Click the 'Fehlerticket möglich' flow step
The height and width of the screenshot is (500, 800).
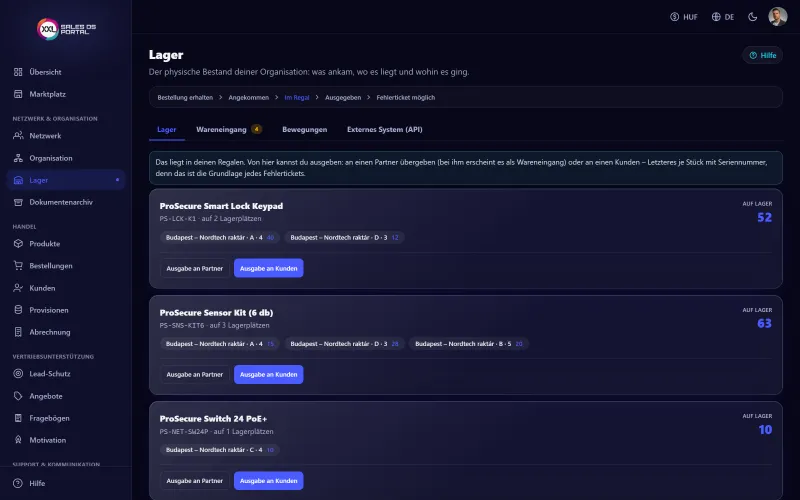[406, 97]
